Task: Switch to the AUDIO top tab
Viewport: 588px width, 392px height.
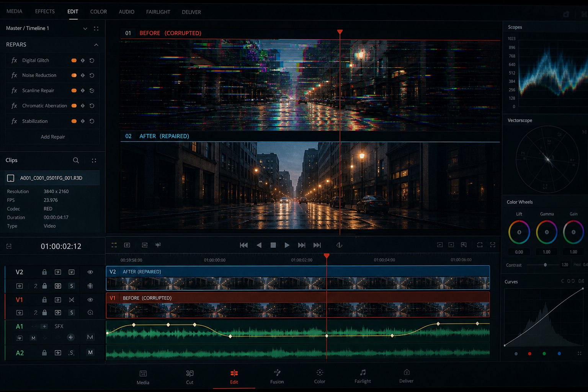Action: click(126, 12)
